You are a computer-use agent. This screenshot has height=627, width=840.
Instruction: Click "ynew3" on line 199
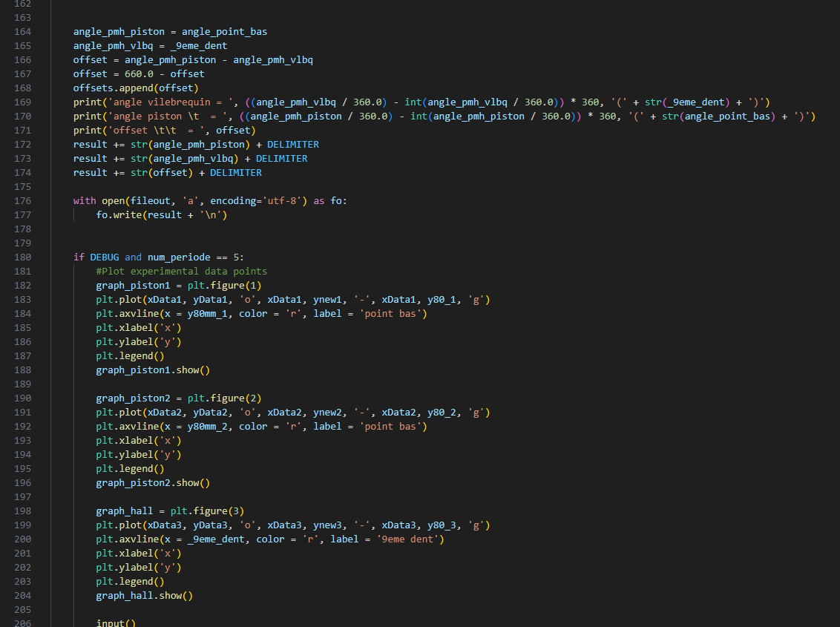327,525
